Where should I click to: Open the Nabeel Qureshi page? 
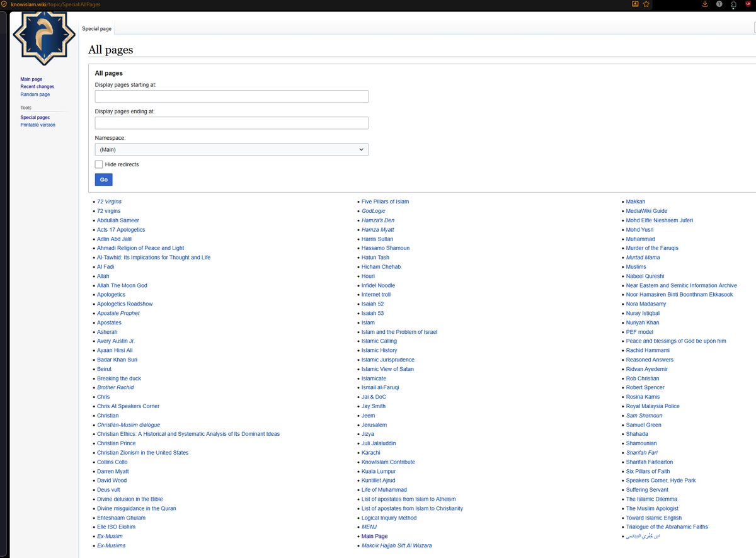(x=645, y=276)
